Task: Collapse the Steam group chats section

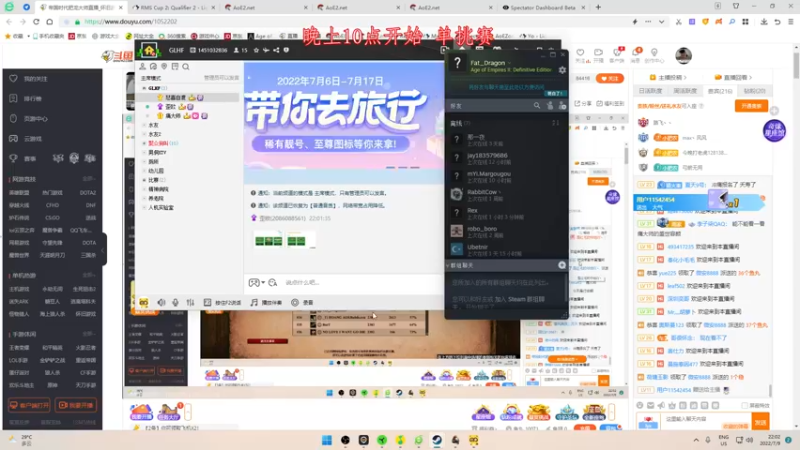Action: click(x=447, y=265)
